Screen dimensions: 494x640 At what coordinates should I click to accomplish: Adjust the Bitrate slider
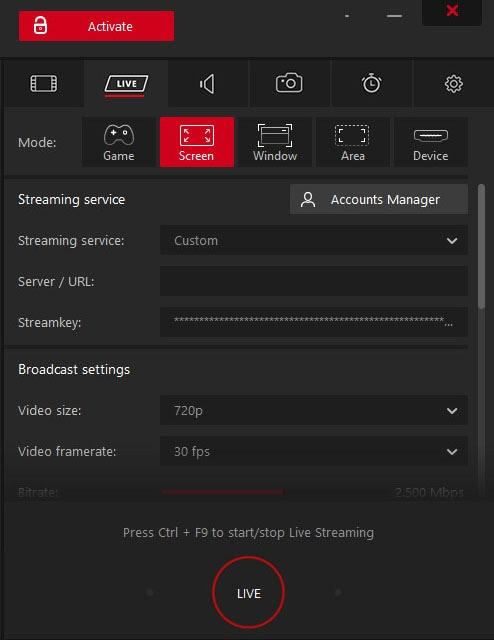coord(223,492)
